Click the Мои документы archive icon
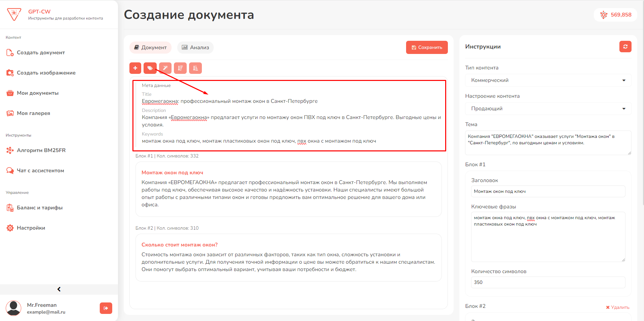 pyautogui.click(x=10, y=93)
